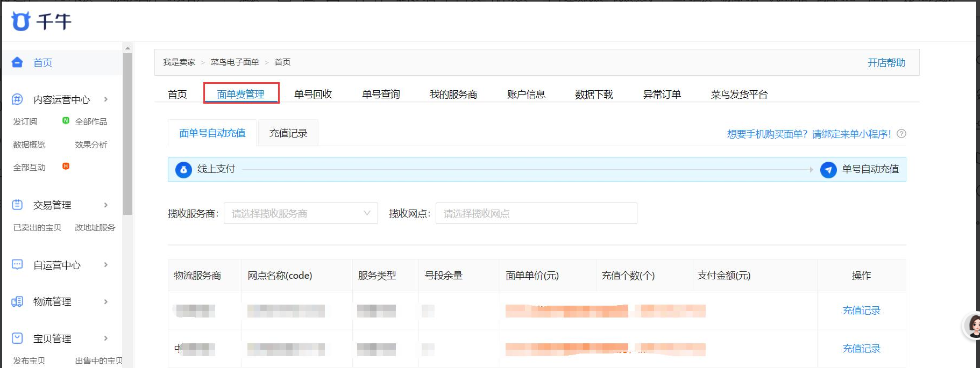
Task: Click the home icon in sidebar
Action: tap(17, 62)
